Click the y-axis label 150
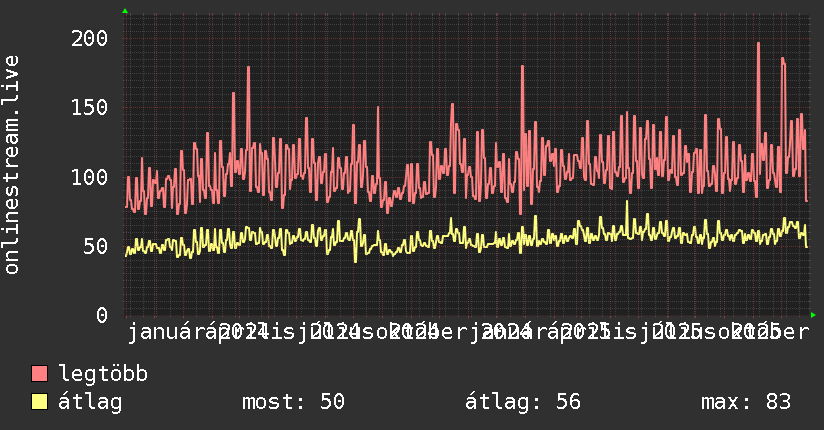 89,108
